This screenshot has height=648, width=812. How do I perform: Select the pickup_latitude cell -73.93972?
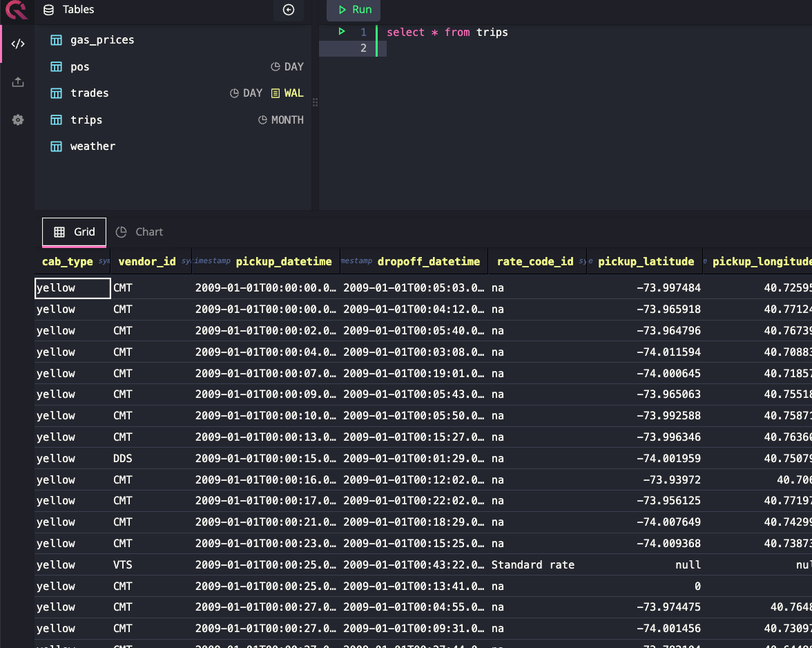[644, 479]
